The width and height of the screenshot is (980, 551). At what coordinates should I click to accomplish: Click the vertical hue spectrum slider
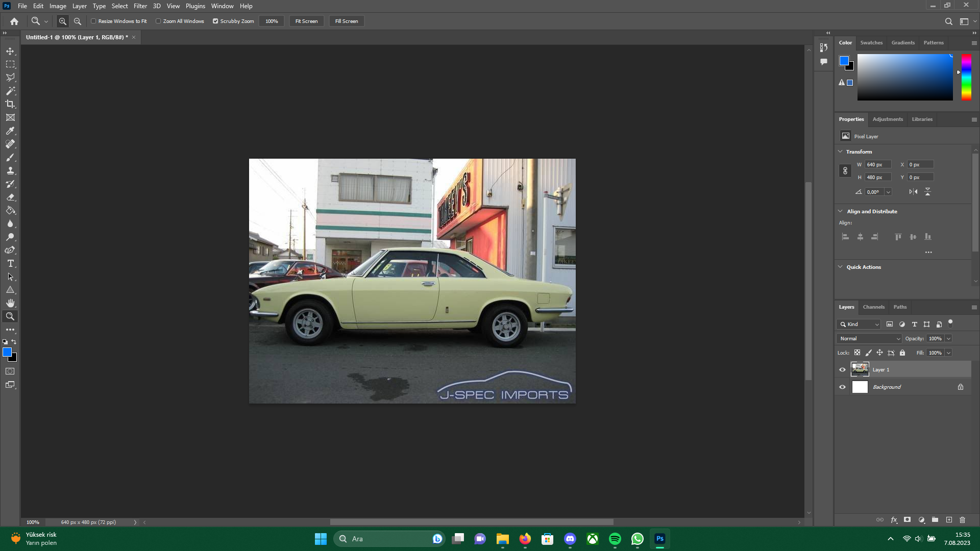pos(966,77)
